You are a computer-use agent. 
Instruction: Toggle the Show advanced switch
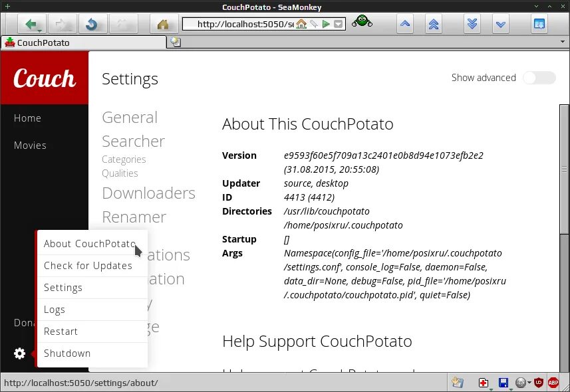coord(539,78)
